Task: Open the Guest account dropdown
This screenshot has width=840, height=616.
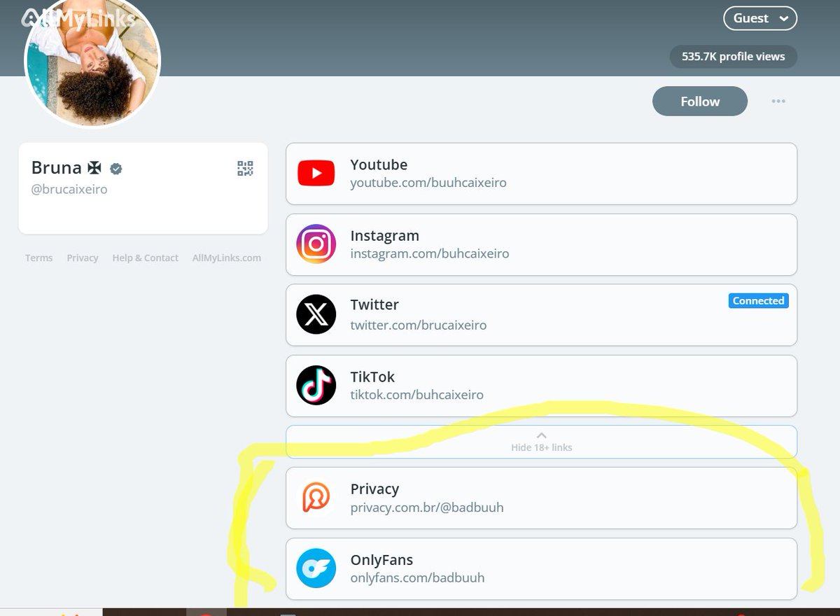Action: (x=760, y=18)
